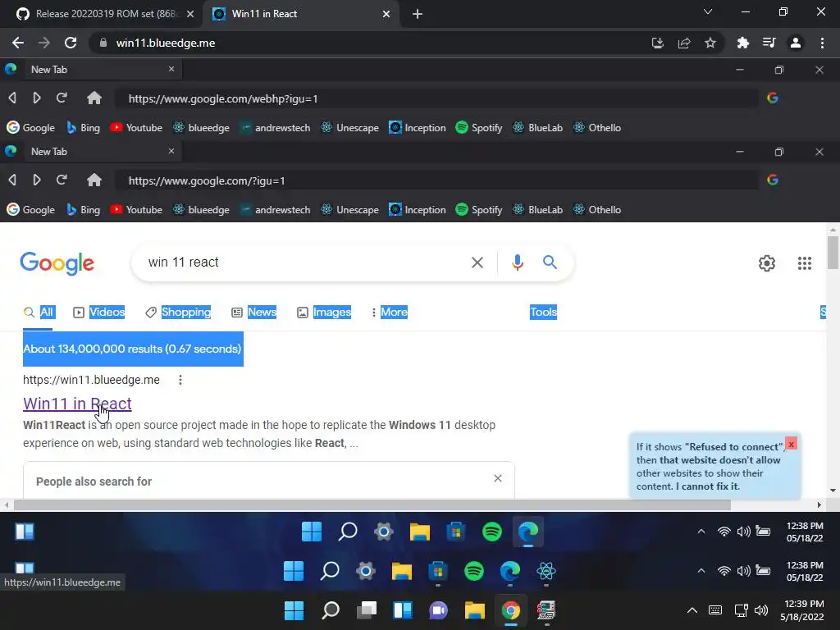
Task: Open Chrome's three-dot menu
Action: coord(822,43)
